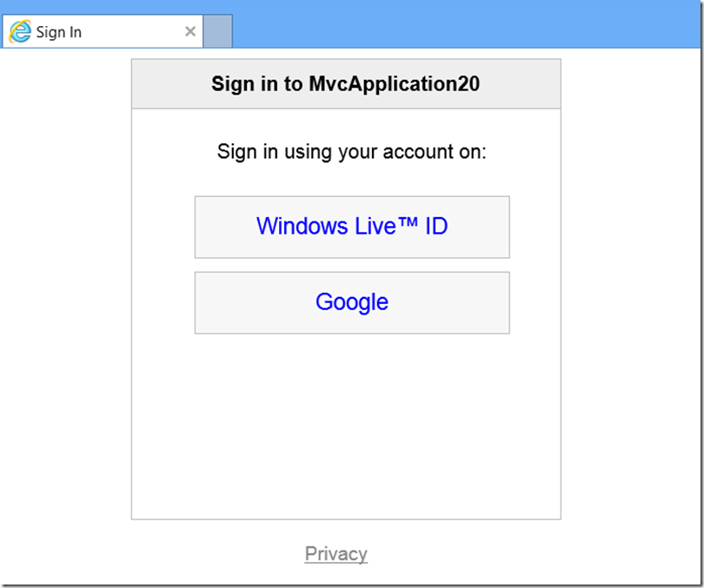Click the word MvcApplication20 in the heading
The image size is (704, 588).
[x=395, y=84]
